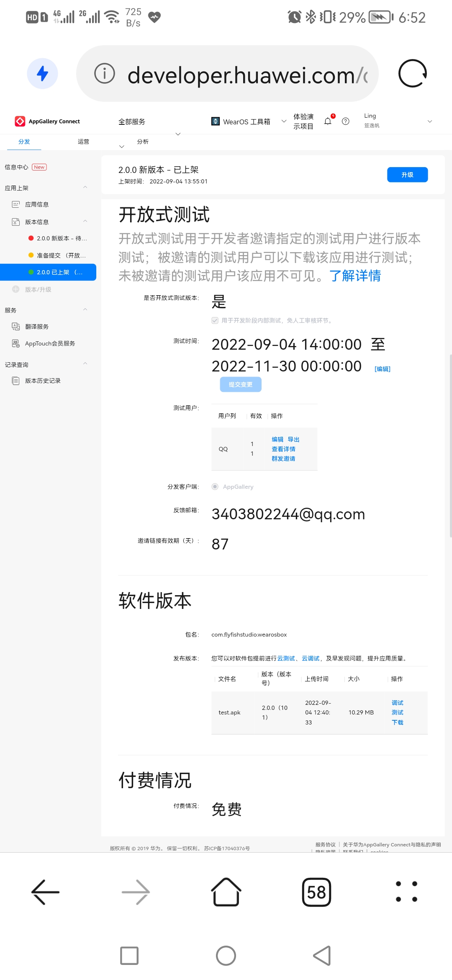Viewport: 452px width, 980px height.
Task: Open site info icon in address bar
Action: pyautogui.click(x=105, y=74)
